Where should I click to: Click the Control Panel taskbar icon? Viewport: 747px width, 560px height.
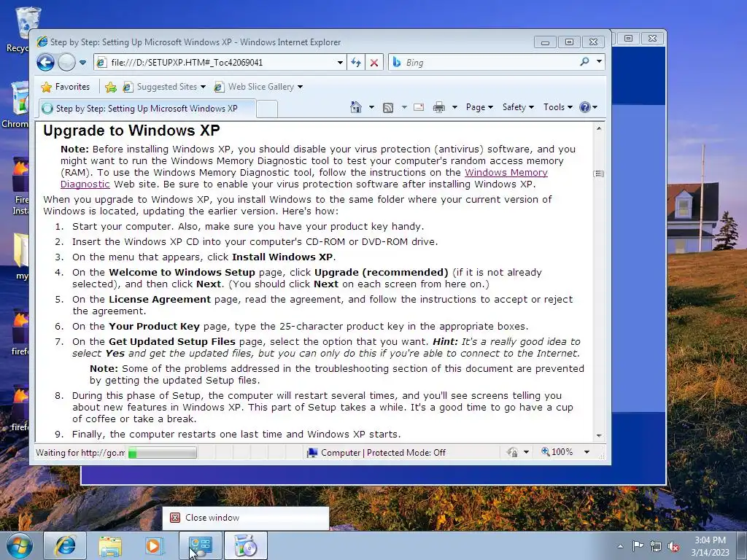click(x=200, y=545)
